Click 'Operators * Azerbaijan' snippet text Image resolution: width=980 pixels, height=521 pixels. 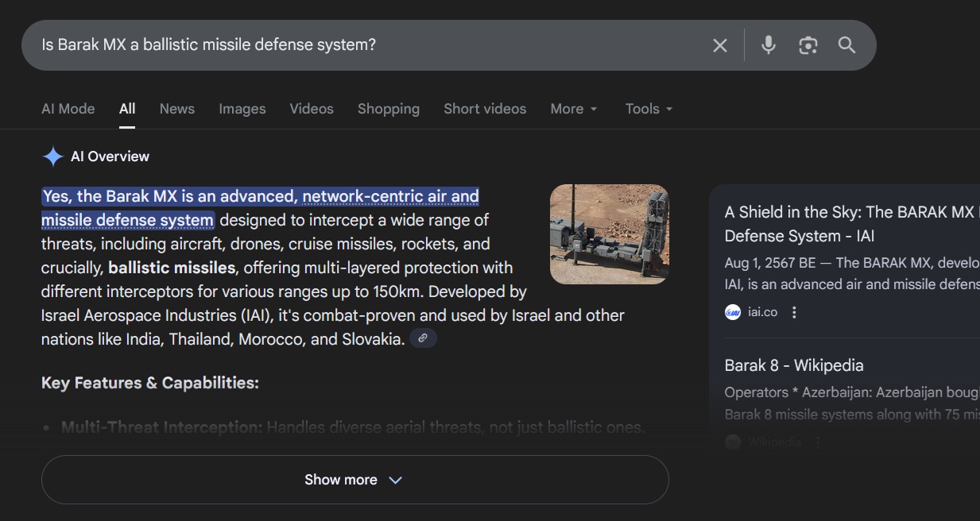click(851, 392)
